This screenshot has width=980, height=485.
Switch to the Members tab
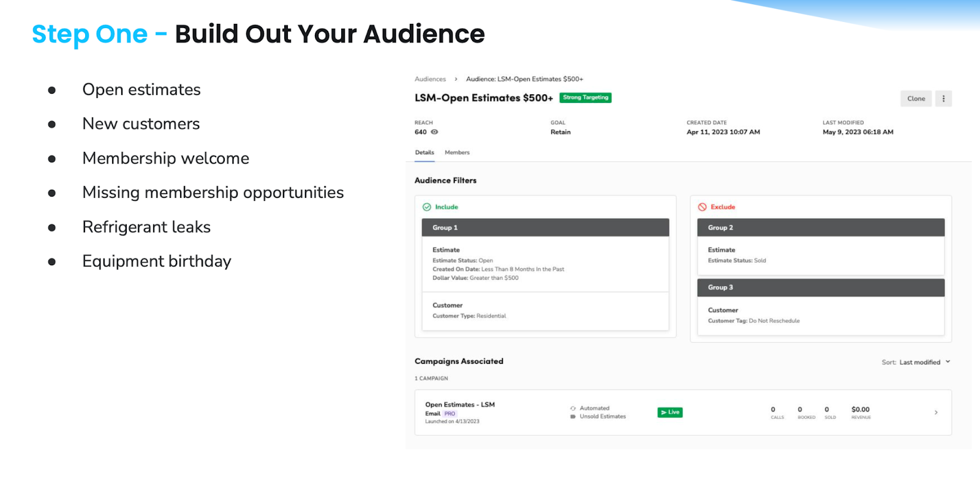point(457,152)
